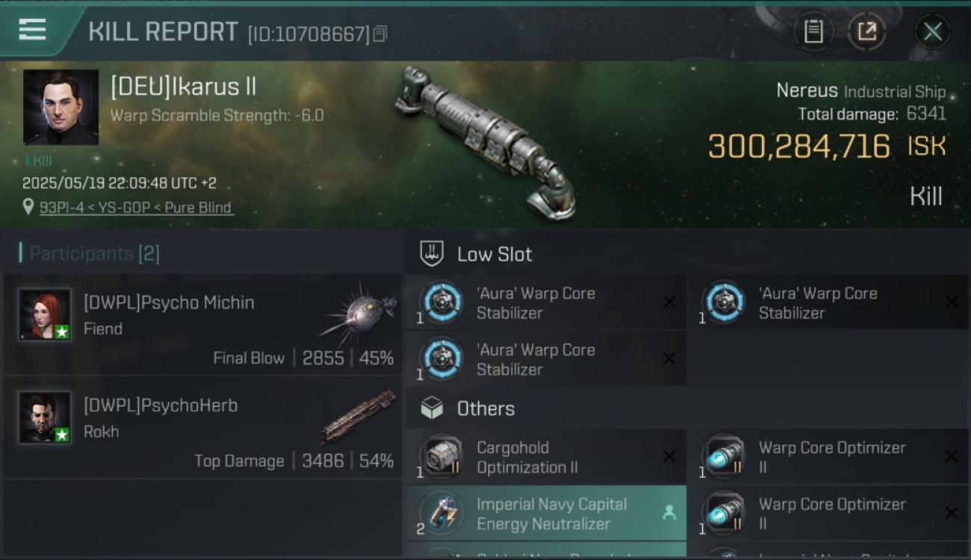Select the Psycho Michin portrait

point(45,314)
